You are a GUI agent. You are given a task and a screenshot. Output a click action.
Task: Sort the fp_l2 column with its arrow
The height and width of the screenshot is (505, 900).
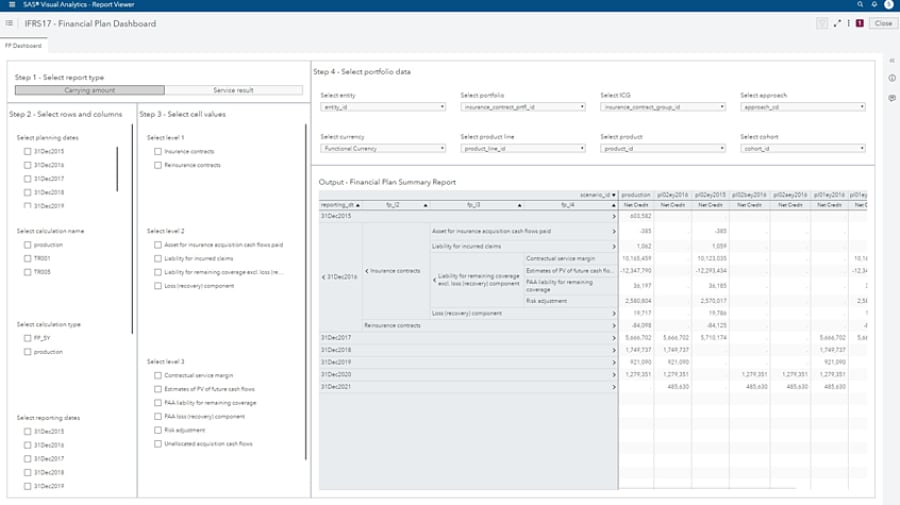[425, 205]
